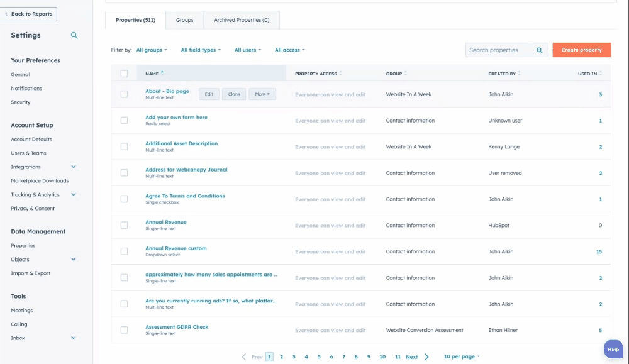This screenshot has height=364, width=629.
Task: Click Back to Reports button
Action: pyautogui.click(x=29, y=14)
